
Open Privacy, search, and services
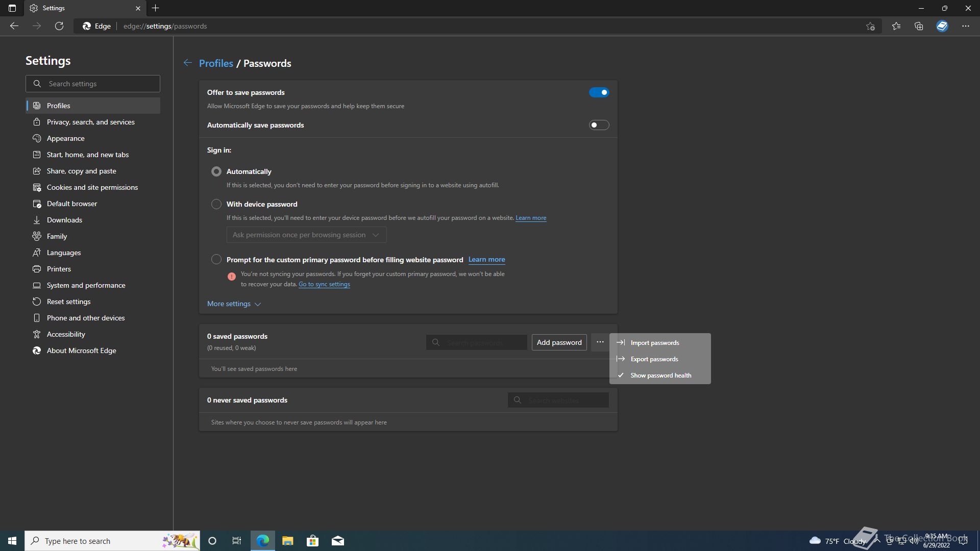point(93,122)
